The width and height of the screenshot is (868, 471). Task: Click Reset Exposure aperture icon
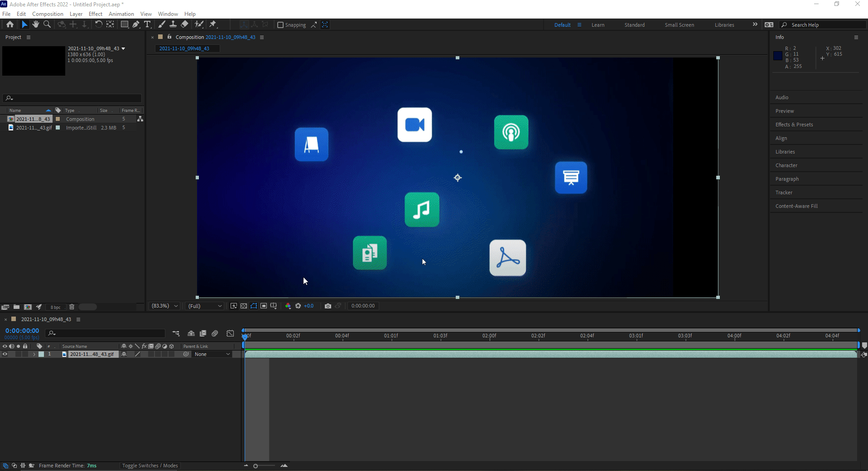tap(298, 306)
